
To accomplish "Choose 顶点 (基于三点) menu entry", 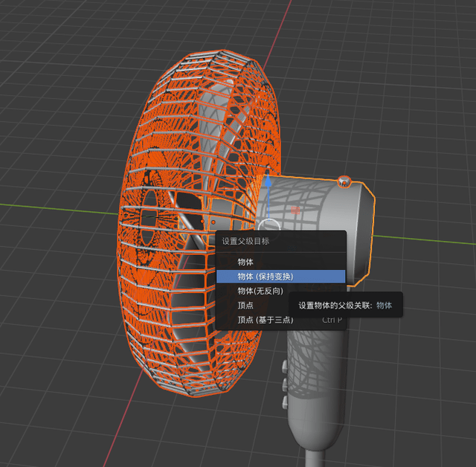I will [265, 320].
